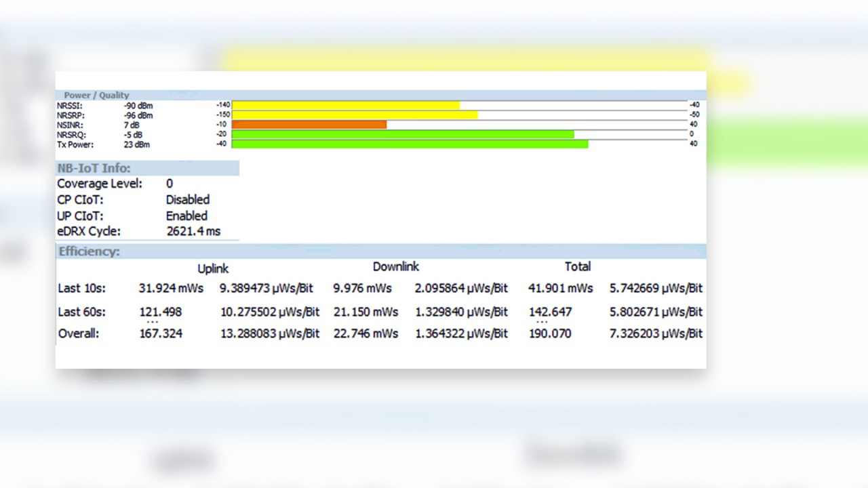Click the CP CIoT Disabled value
The image size is (868, 488).
[188, 200]
